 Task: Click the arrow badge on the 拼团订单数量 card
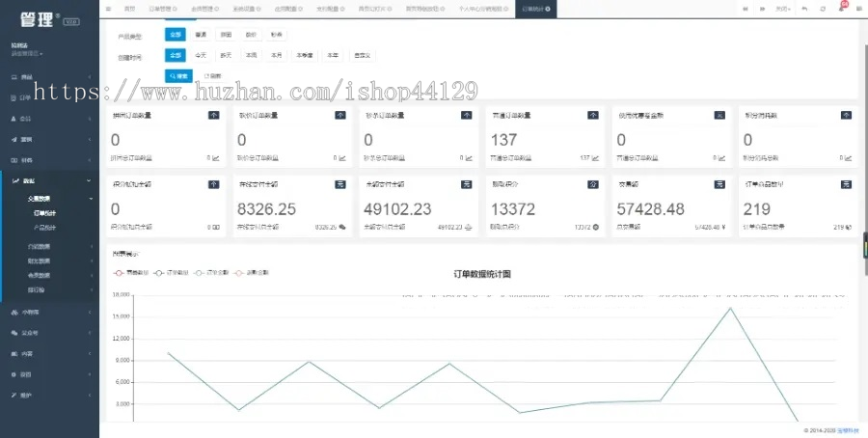click(214, 115)
